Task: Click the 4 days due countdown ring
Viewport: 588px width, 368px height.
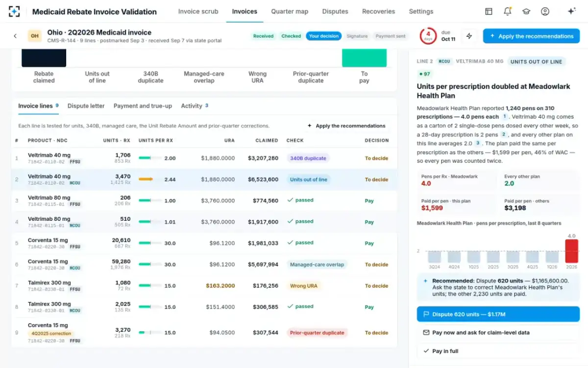Action: click(x=428, y=36)
